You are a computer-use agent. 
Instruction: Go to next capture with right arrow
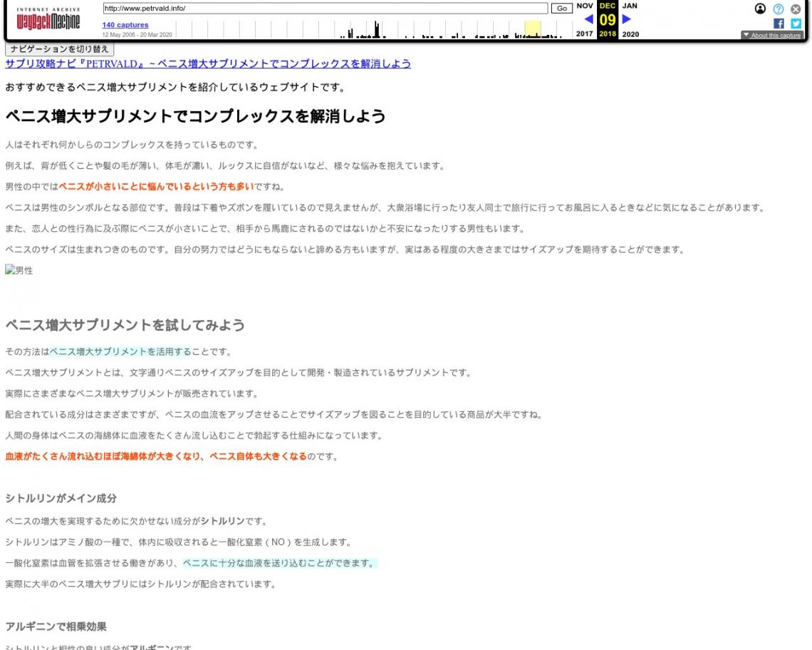point(627,19)
